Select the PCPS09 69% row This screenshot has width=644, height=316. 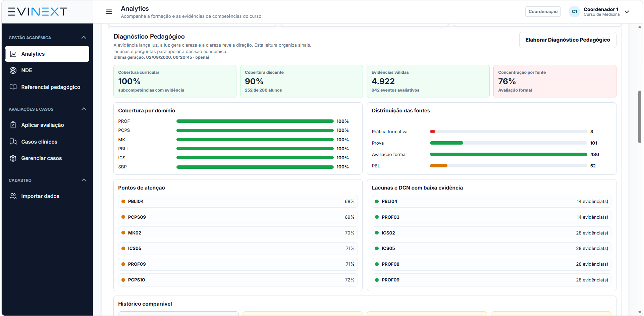coord(238,217)
